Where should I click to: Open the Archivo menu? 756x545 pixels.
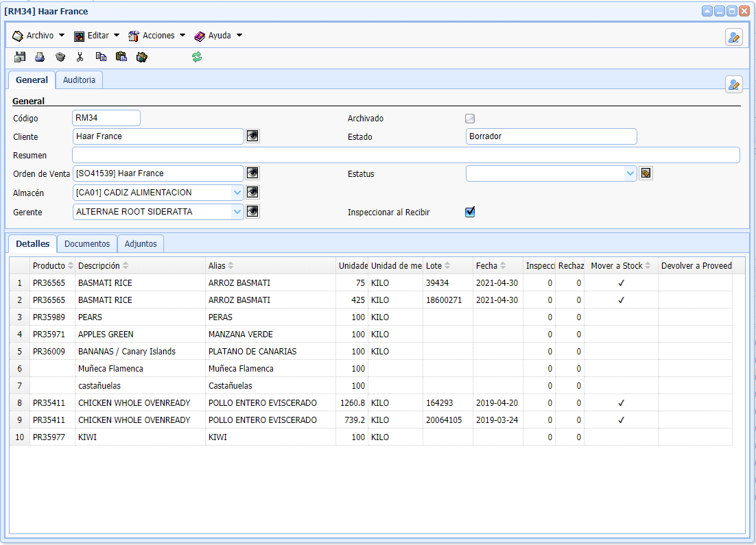point(38,36)
